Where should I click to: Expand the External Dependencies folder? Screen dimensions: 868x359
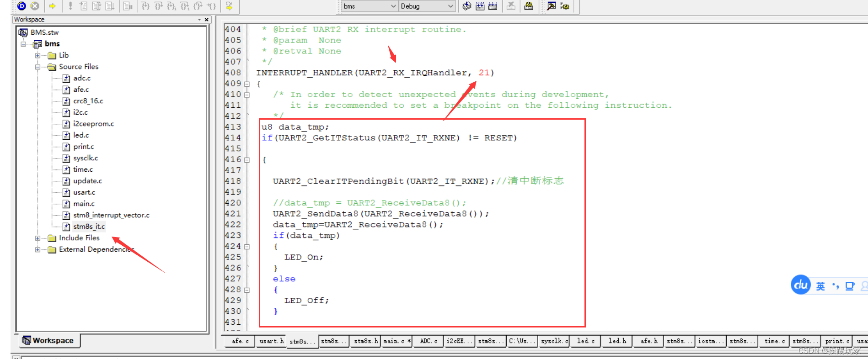pyautogui.click(x=38, y=249)
